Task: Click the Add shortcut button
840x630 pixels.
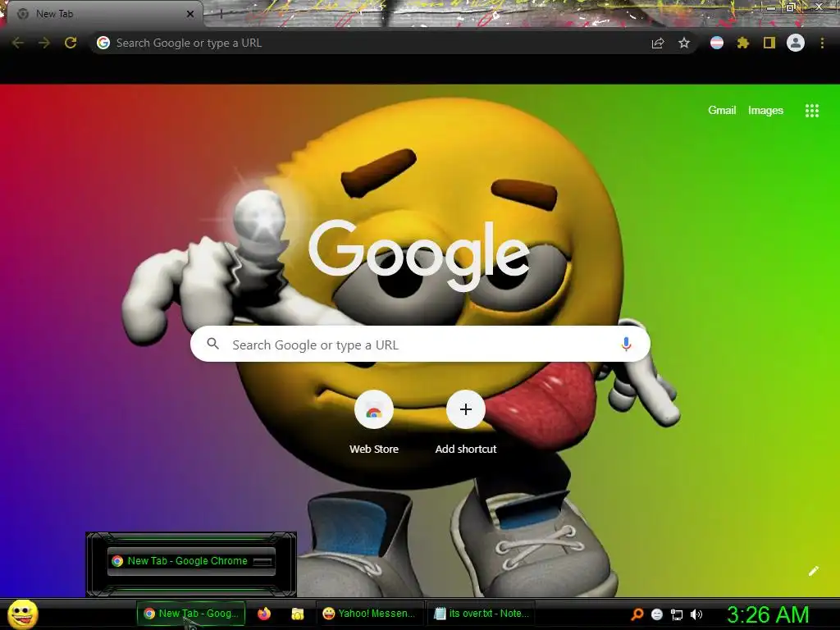Action: pyautogui.click(x=466, y=423)
